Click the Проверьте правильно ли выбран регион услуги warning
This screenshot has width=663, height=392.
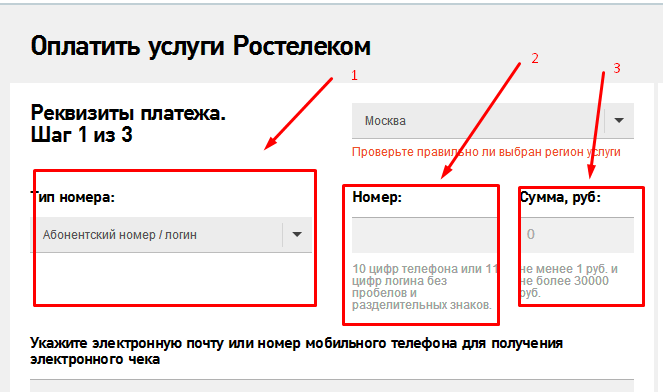(486, 152)
